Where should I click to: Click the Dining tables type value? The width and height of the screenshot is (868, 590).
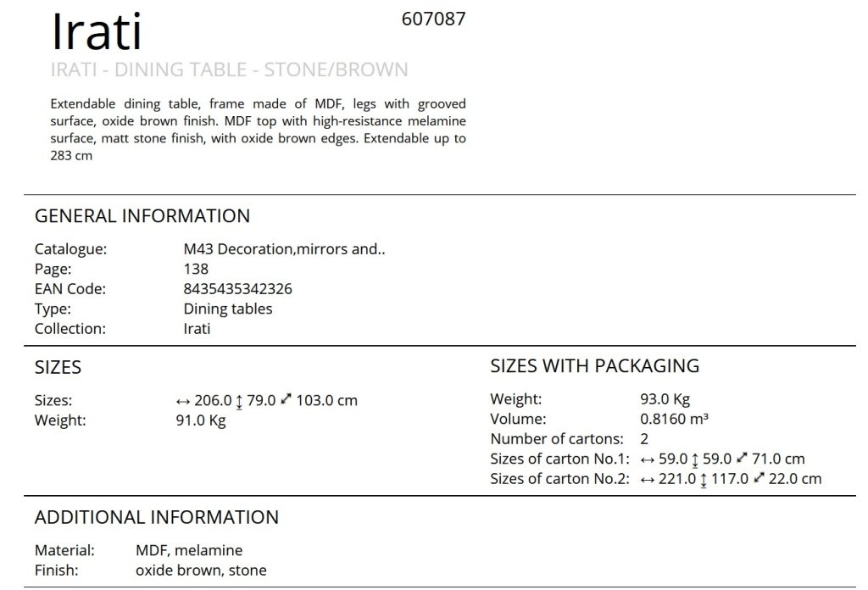tap(227, 309)
